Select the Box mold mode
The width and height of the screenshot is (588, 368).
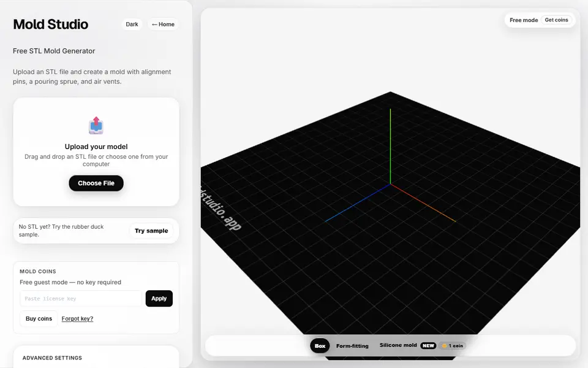click(320, 346)
